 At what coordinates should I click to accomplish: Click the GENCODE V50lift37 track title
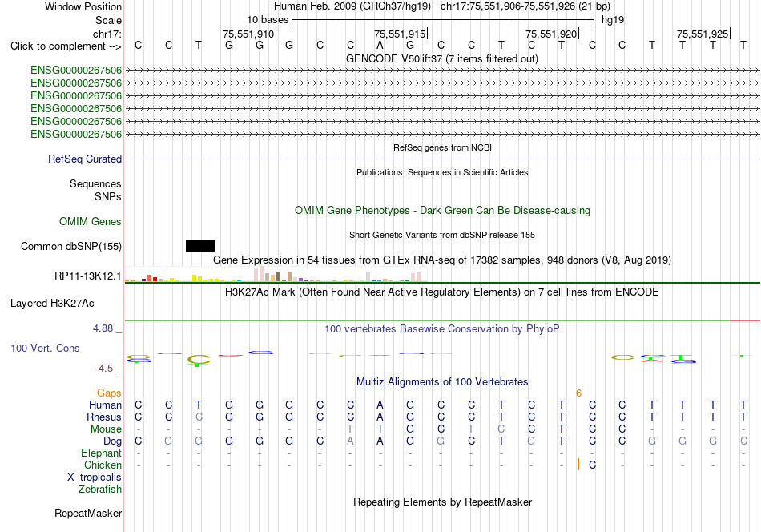click(442, 58)
